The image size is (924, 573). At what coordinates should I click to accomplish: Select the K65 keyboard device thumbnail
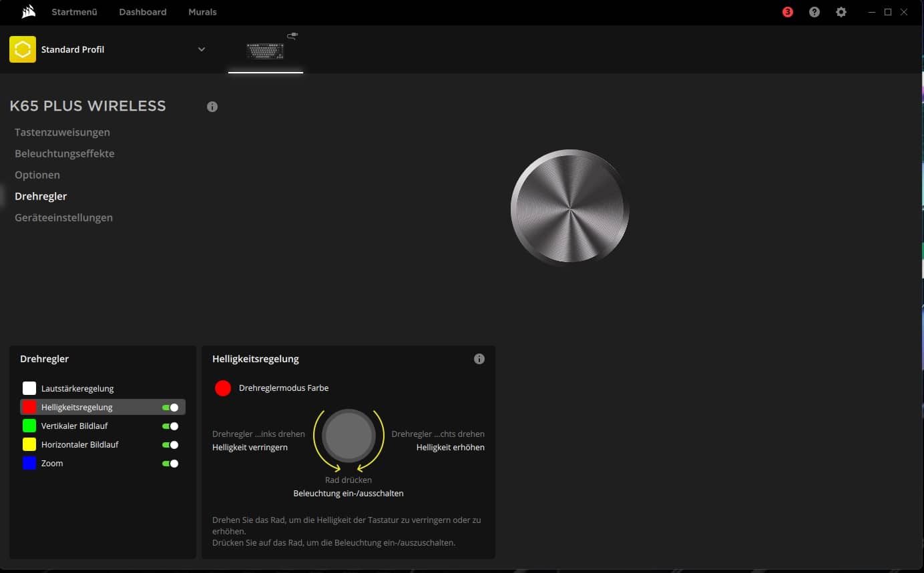coord(266,50)
